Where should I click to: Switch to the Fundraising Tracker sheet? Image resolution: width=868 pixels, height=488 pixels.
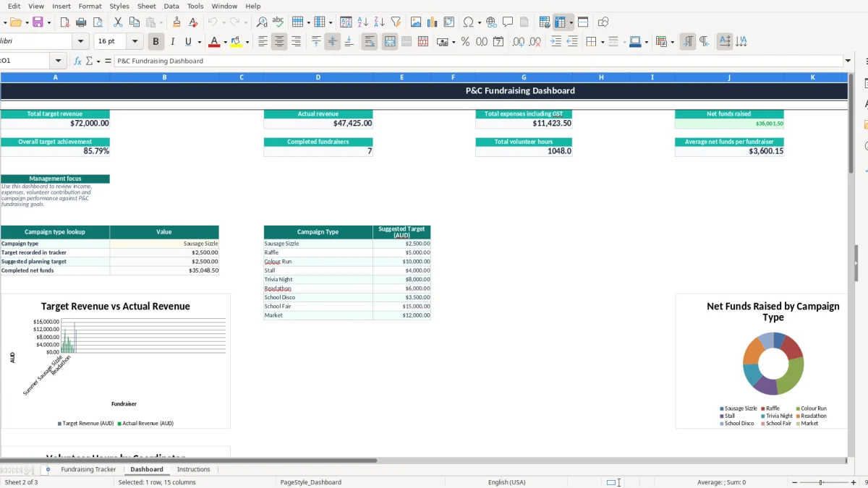click(x=88, y=469)
